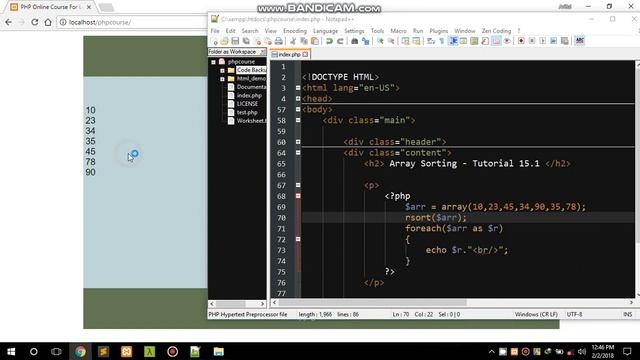Open the Language menu
Screen dimensions: 640x360
point(325,31)
